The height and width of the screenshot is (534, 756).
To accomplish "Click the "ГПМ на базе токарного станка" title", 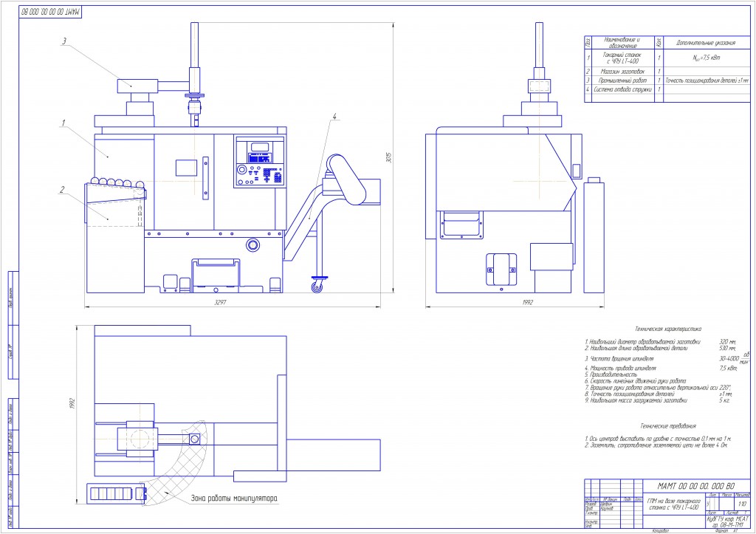I will click(x=673, y=504).
